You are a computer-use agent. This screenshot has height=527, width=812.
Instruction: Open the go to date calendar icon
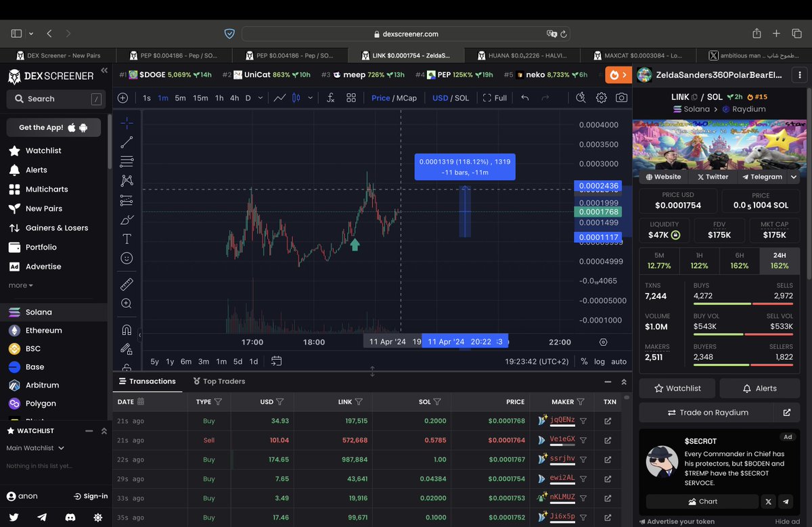click(276, 361)
